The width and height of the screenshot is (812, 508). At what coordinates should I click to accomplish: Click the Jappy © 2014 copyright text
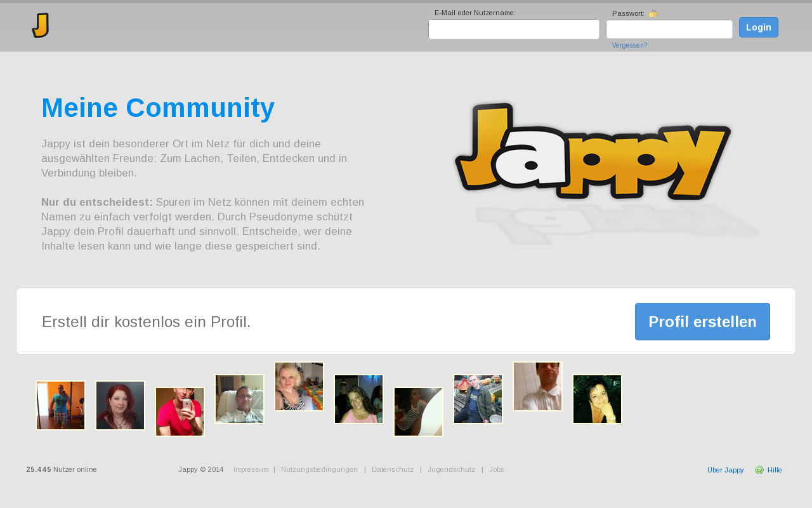pyautogui.click(x=200, y=469)
